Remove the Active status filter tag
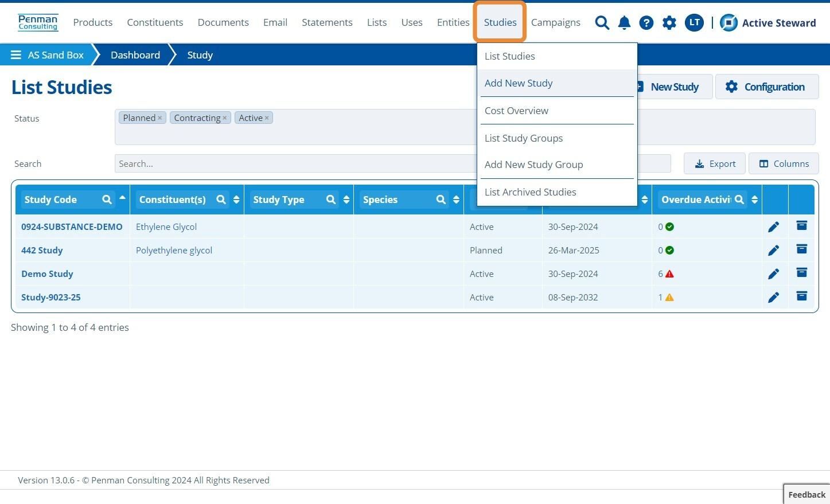Image resolution: width=830 pixels, height=504 pixels. [267, 118]
